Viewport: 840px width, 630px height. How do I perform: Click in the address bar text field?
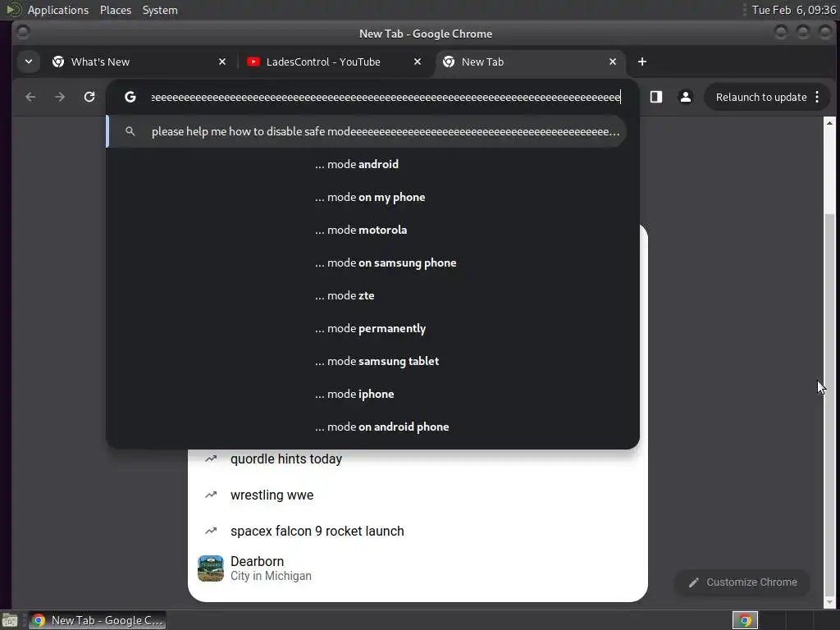tap(386, 97)
